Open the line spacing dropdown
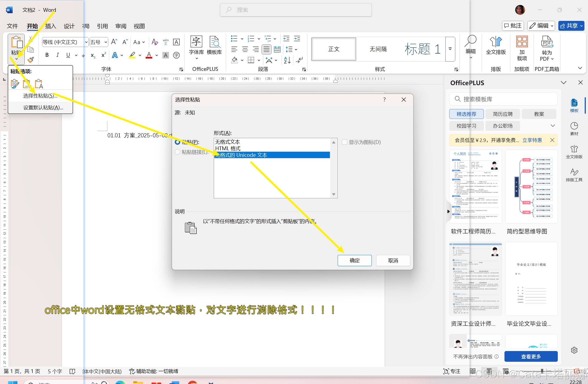 (x=291, y=49)
